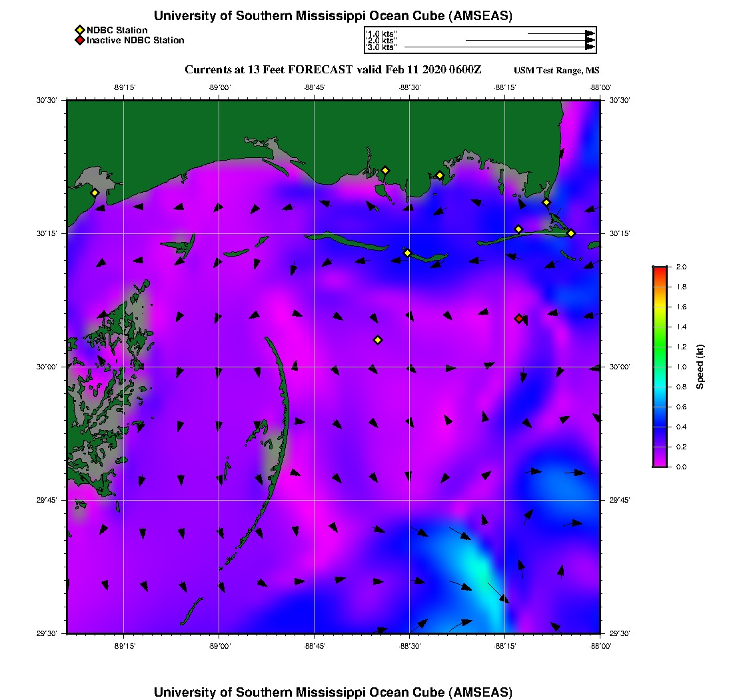Click the NDBC Station legend text

click(x=117, y=30)
